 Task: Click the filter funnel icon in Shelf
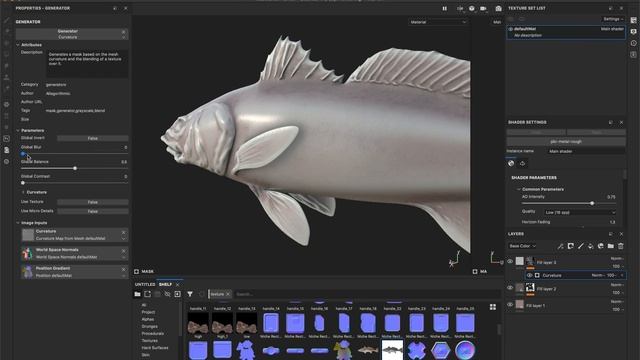pyautogui.click(x=190, y=294)
